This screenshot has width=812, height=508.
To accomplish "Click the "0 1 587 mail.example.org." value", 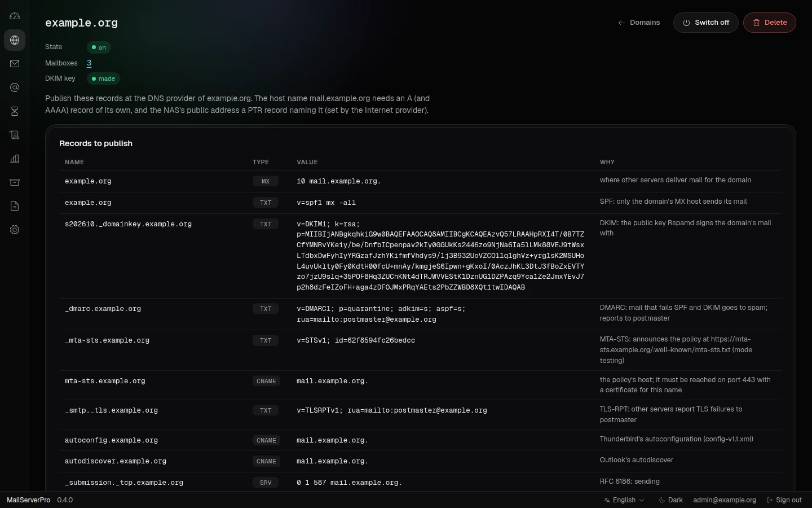I will 349,483.
